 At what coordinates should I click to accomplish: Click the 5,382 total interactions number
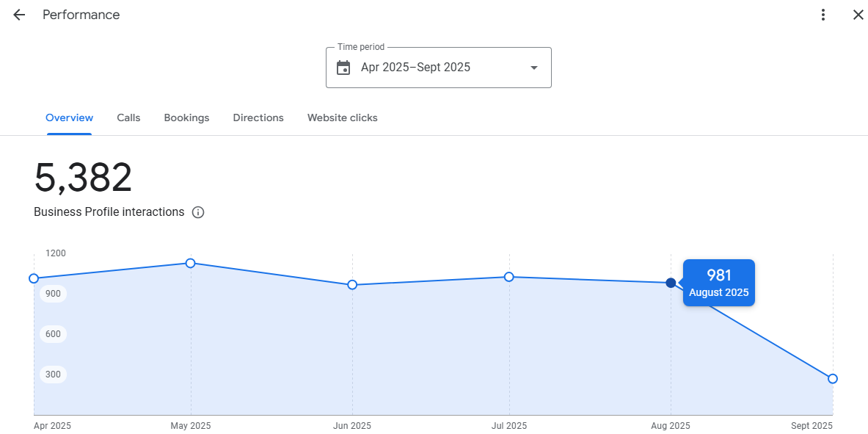(x=83, y=178)
